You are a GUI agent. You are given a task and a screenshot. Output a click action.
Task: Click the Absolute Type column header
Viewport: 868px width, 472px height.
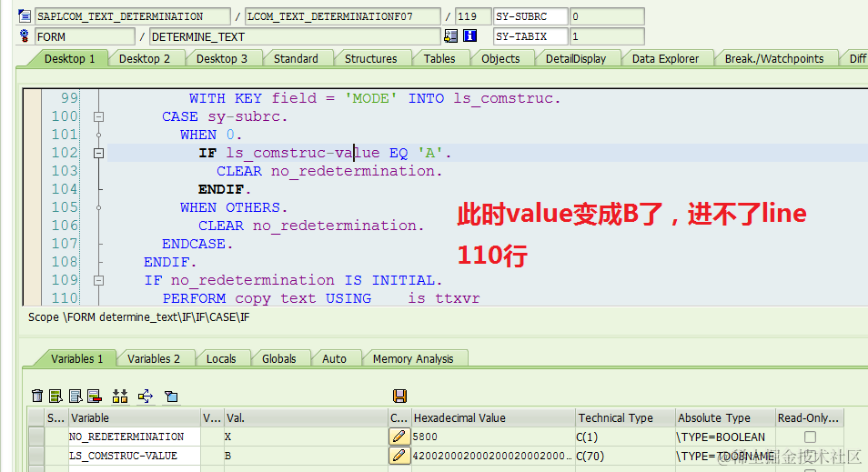point(725,417)
